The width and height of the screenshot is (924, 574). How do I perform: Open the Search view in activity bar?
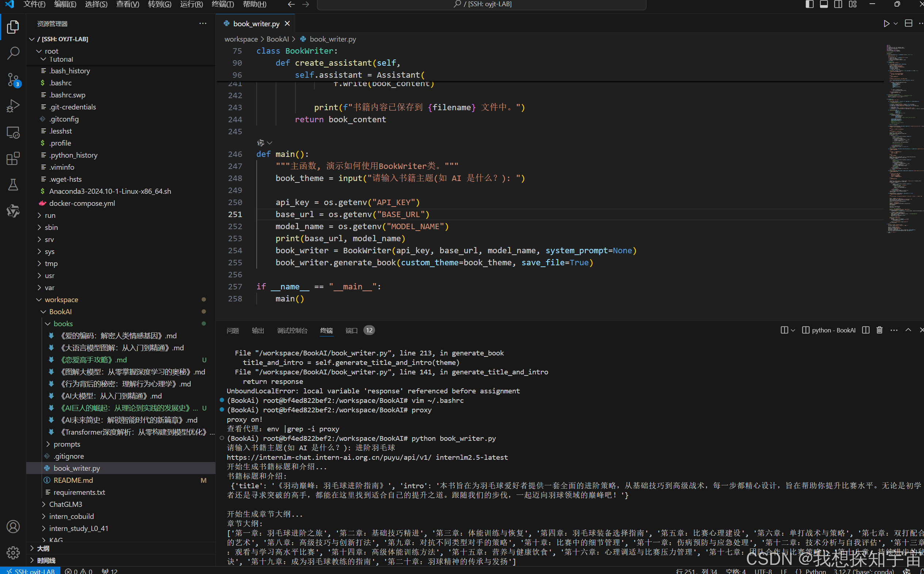tap(13, 53)
